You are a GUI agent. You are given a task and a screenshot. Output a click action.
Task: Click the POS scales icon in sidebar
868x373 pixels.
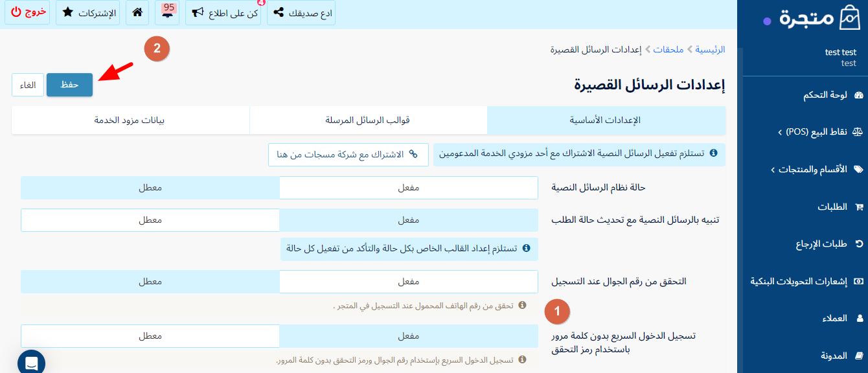click(859, 132)
